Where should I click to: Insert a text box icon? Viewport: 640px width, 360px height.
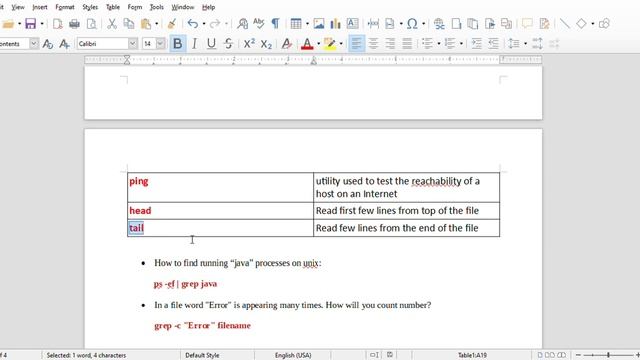[353, 24]
